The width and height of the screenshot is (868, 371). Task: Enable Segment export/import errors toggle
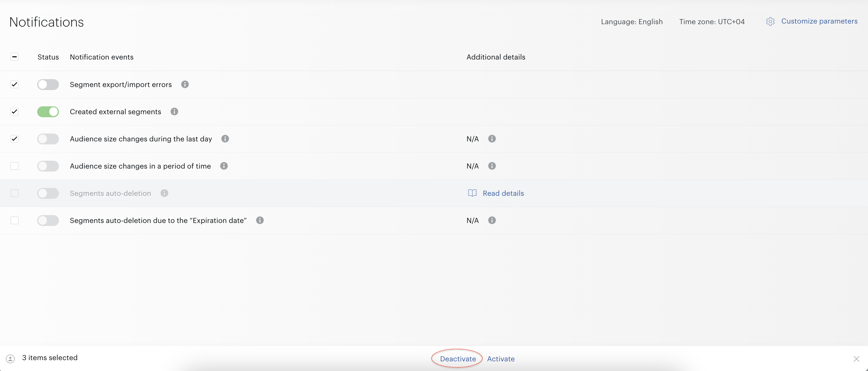[x=48, y=85]
